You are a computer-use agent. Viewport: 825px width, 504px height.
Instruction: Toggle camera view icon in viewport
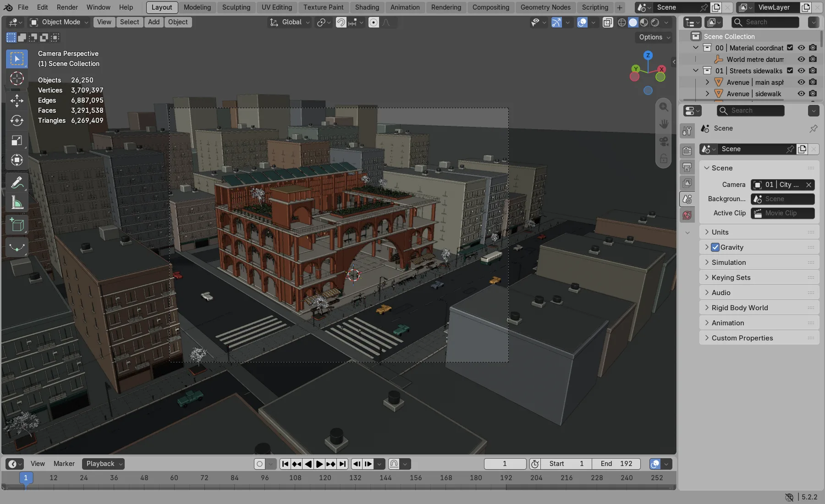(664, 141)
